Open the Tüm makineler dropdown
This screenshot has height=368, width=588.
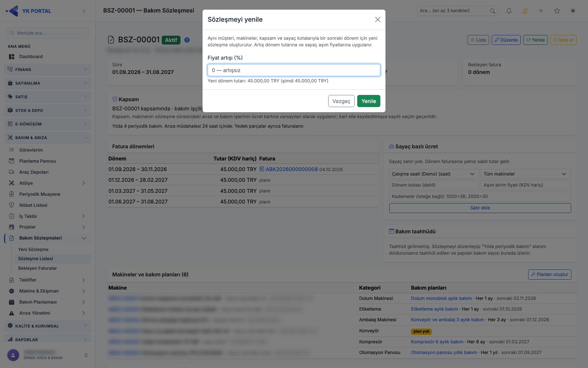pyautogui.click(x=526, y=174)
